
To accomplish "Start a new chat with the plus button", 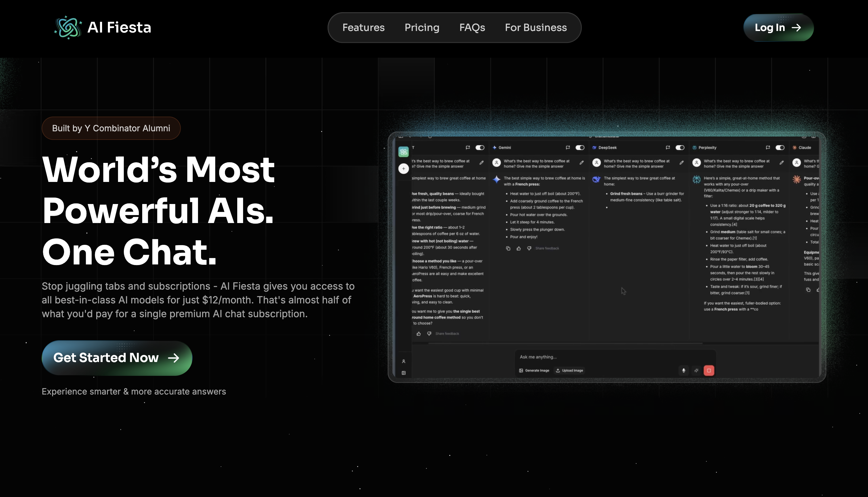I will click(403, 169).
